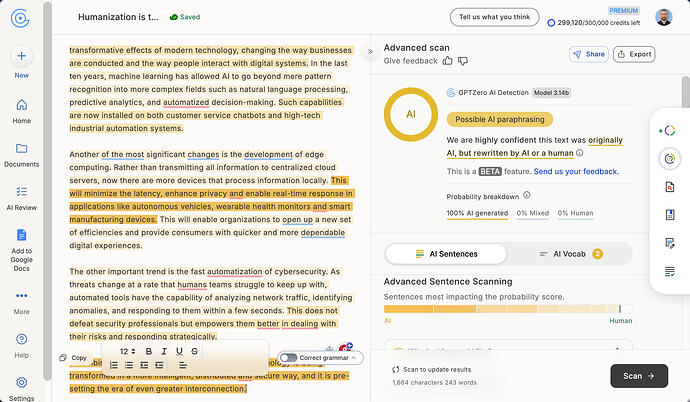Click Tell us what you think
690x402 pixels.
coord(495,17)
